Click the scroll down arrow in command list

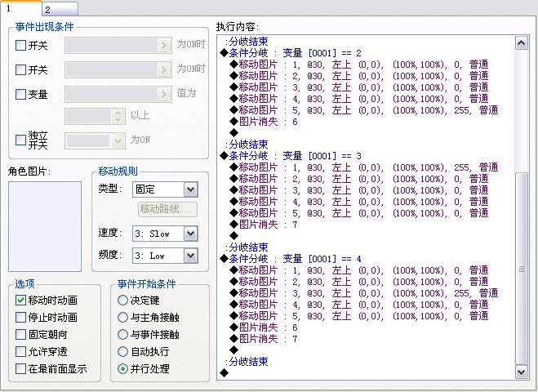point(521,372)
